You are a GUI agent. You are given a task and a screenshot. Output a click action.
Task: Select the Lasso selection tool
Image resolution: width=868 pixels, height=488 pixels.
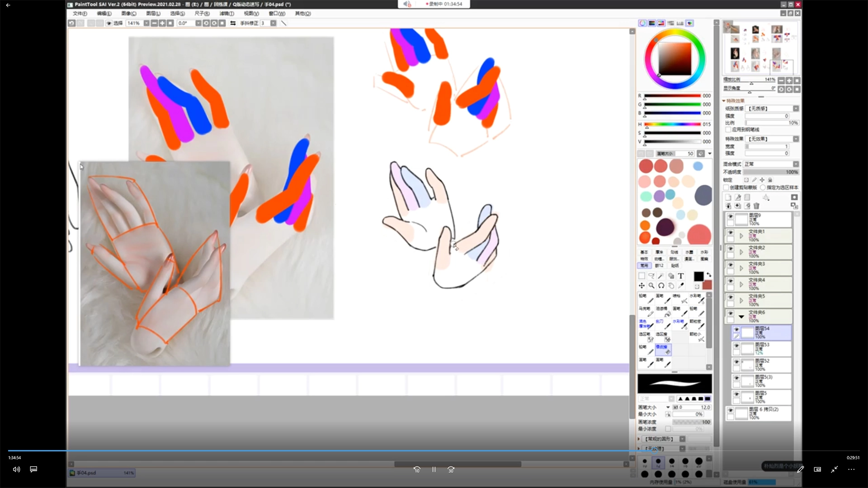click(x=651, y=276)
